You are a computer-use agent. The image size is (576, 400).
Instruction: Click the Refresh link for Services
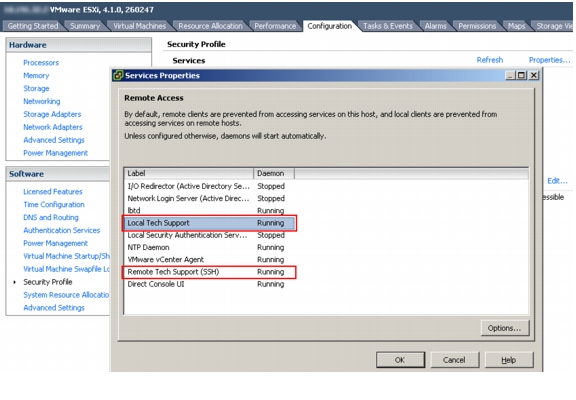point(490,60)
